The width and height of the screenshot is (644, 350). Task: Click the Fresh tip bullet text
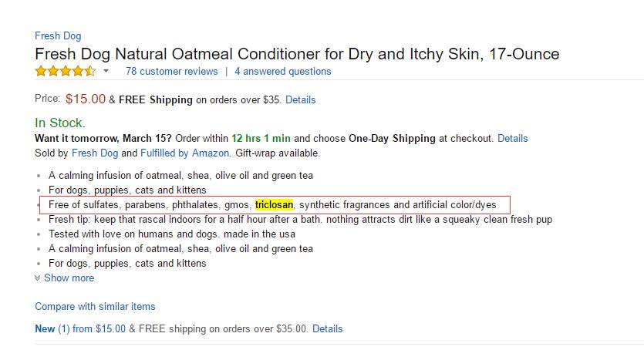click(300, 220)
